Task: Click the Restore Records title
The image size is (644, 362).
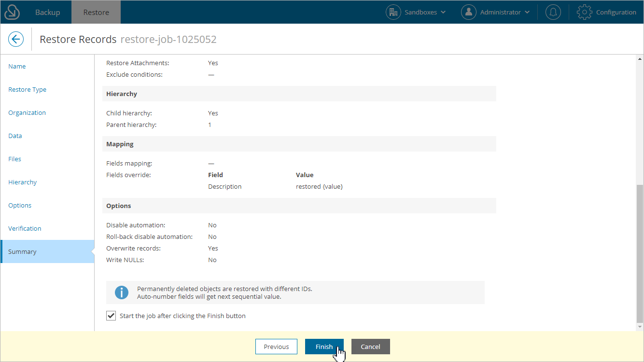Action: (x=78, y=40)
